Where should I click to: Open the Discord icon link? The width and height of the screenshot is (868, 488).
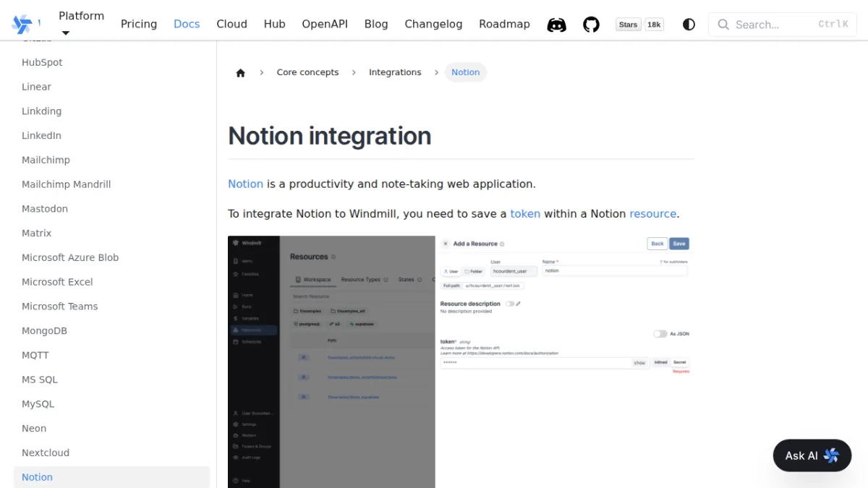(x=556, y=25)
